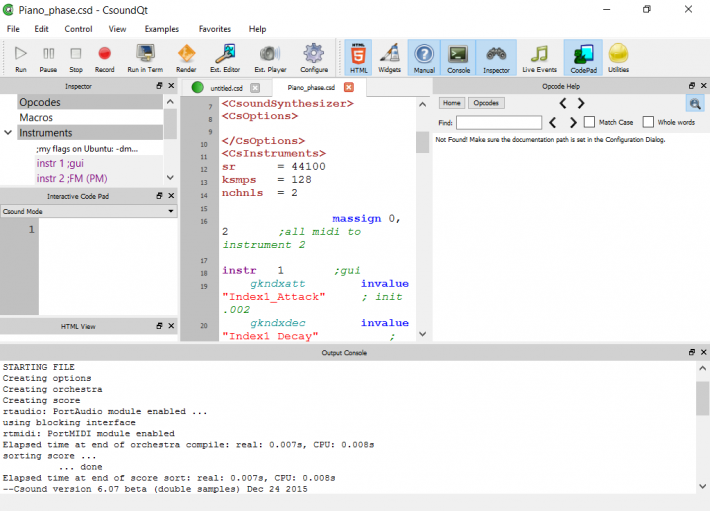Toggle the HTML view panel
Image resolution: width=710 pixels, height=511 pixels.
coord(358,58)
